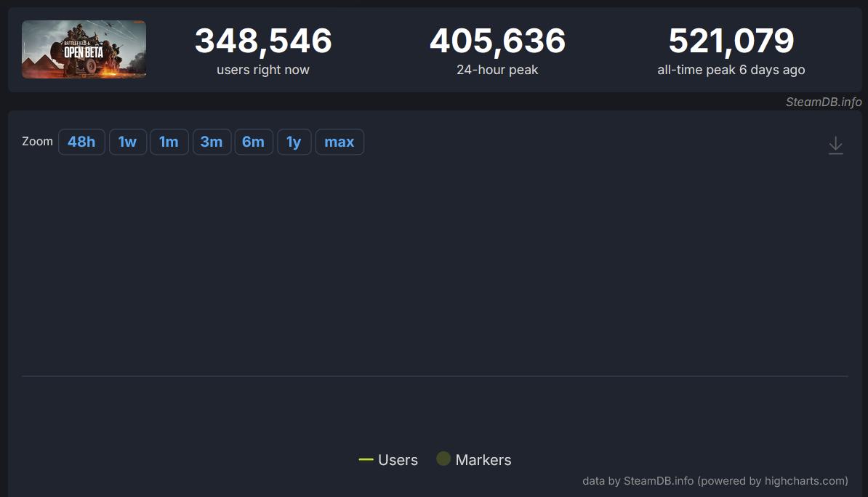Set chart zoom to 3m
Image resolution: width=868 pixels, height=497 pixels.
click(212, 142)
